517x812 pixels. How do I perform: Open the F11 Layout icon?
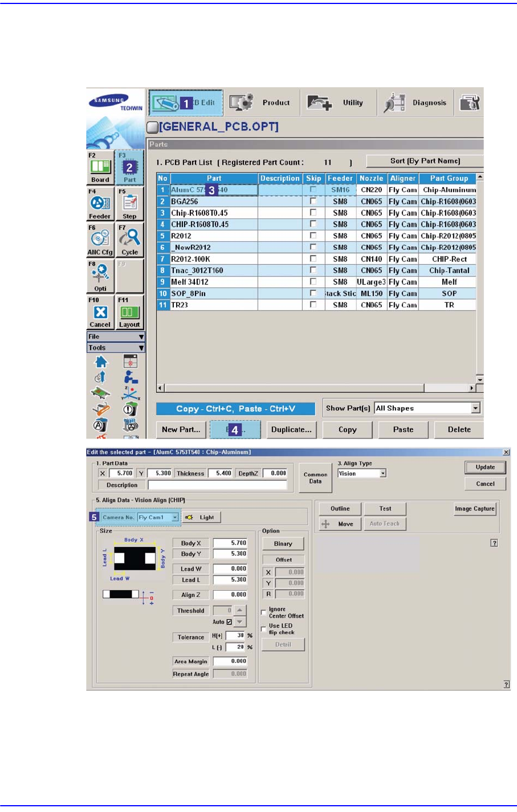click(x=130, y=312)
